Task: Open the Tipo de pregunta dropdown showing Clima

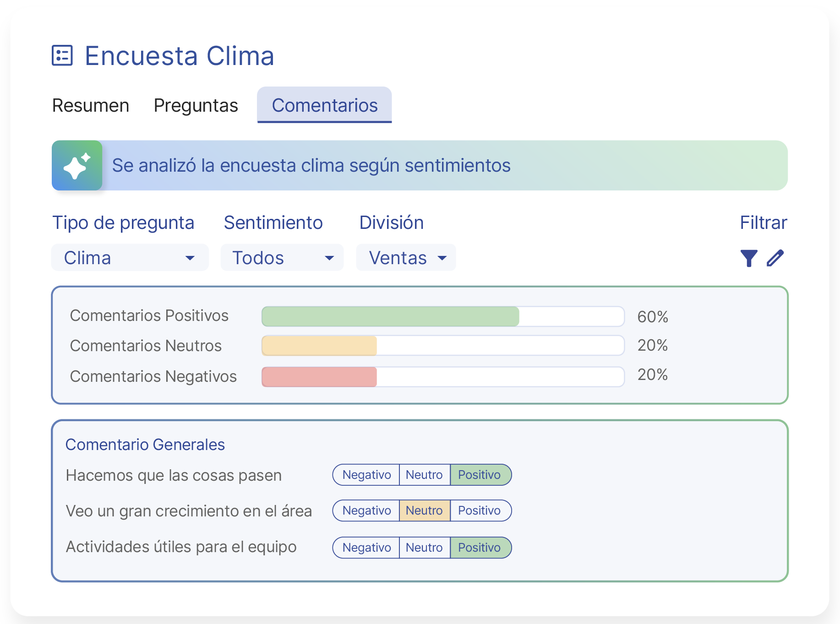Action: (130, 257)
